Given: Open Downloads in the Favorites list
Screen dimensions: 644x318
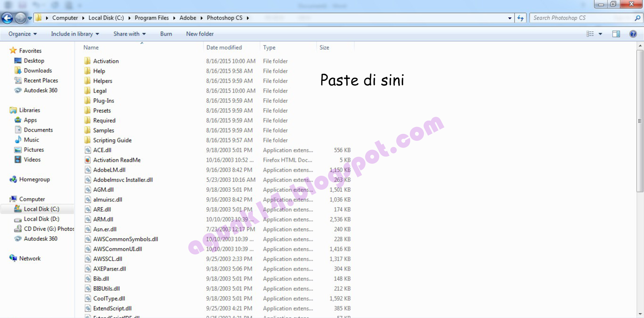Looking at the screenshot, I should [38, 70].
